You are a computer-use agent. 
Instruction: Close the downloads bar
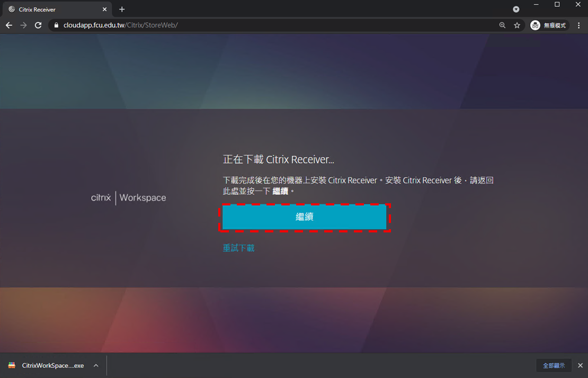click(580, 365)
